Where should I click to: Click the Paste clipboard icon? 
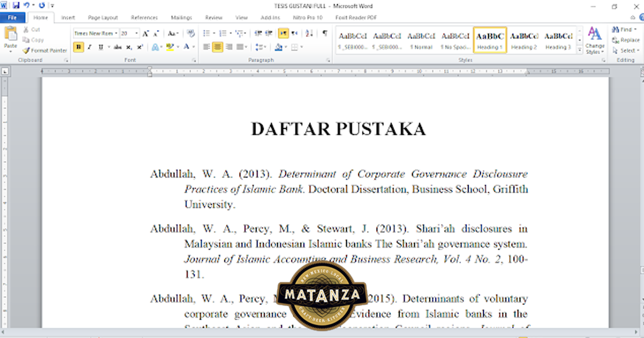11,34
